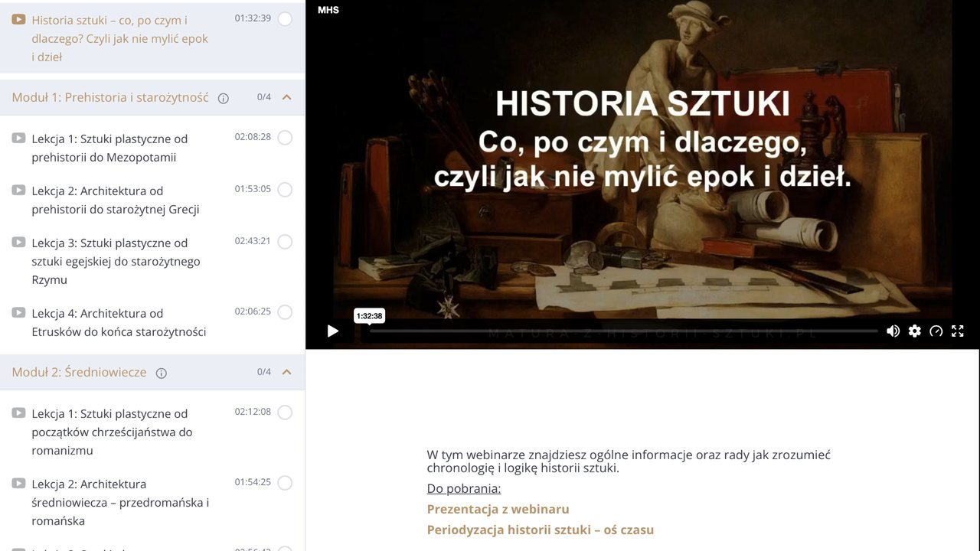
Task: Mark Lekcja 1 początków chrześcijaństwa complete
Action: tap(285, 412)
